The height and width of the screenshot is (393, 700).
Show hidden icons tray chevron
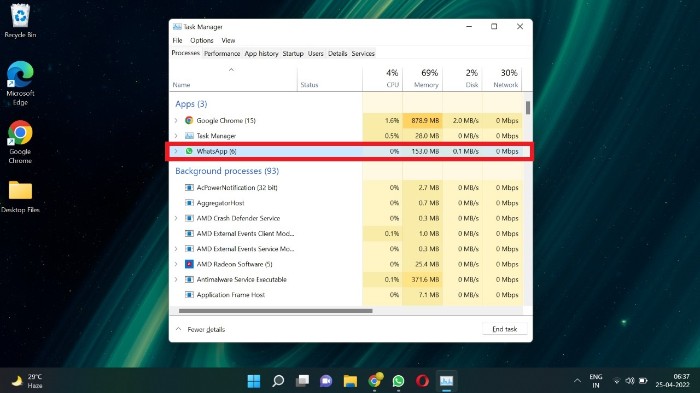(x=577, y=381)
